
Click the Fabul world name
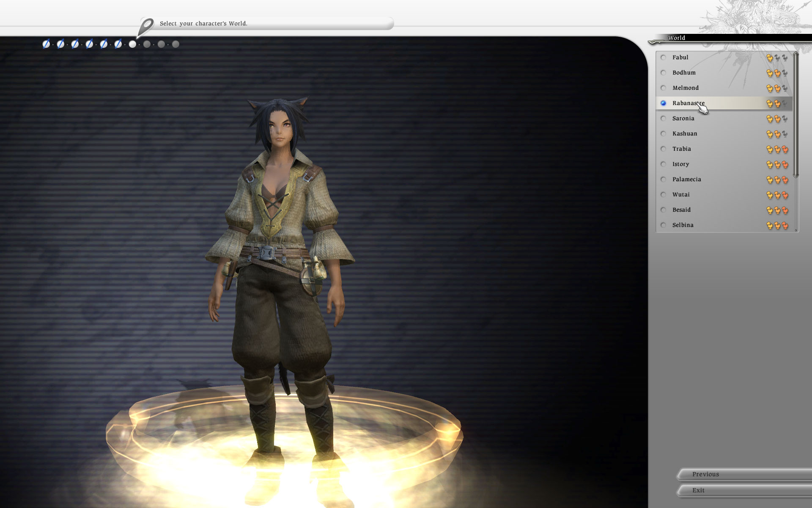[680, 58]
